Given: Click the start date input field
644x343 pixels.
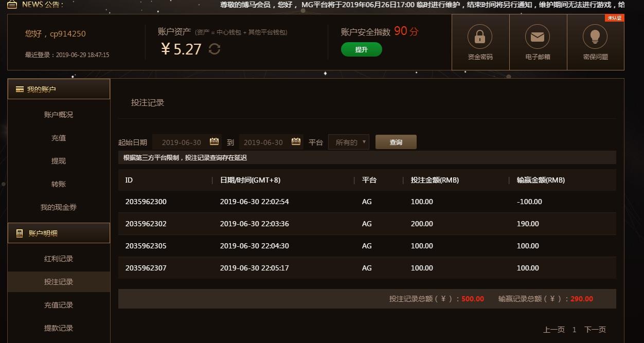Looking at the screenshot, I should [183, 141].
